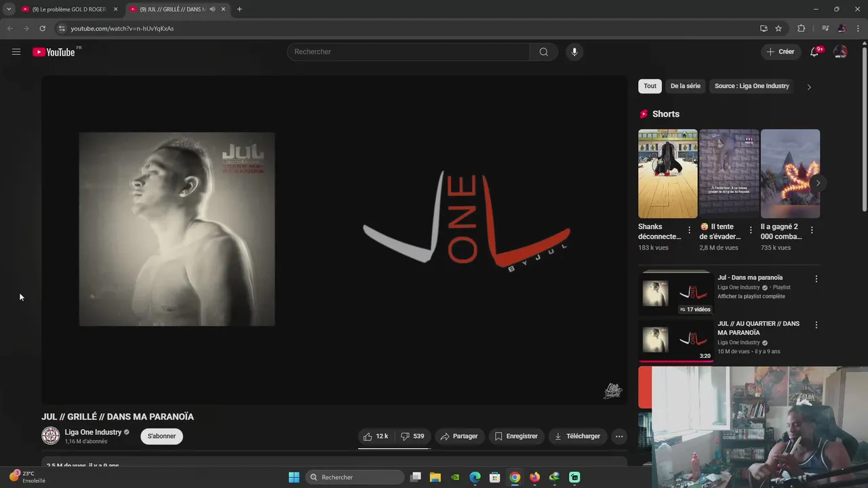Viewport: 868px width, 488px height.
Task: Click the video player to pause
Action: [x=334, y=240]
